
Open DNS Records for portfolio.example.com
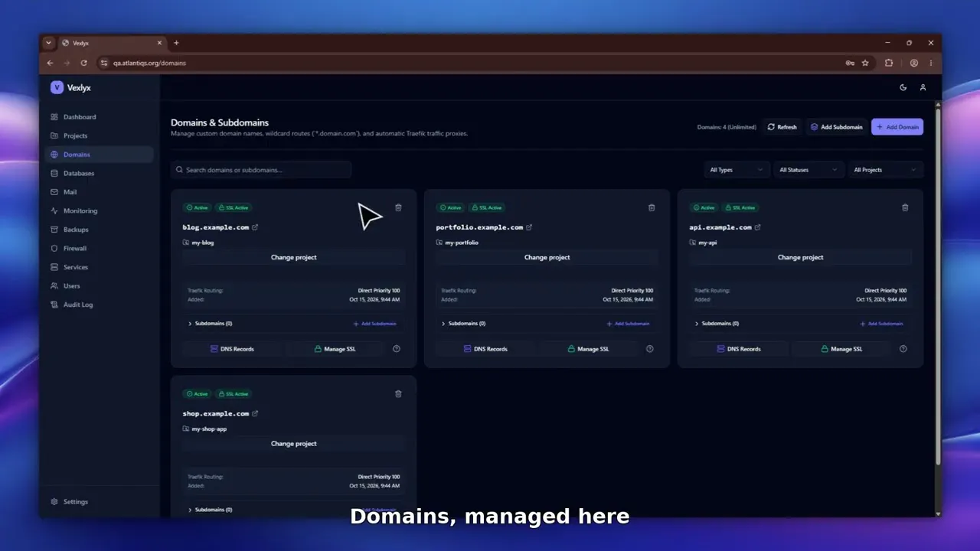click(485, 349)
